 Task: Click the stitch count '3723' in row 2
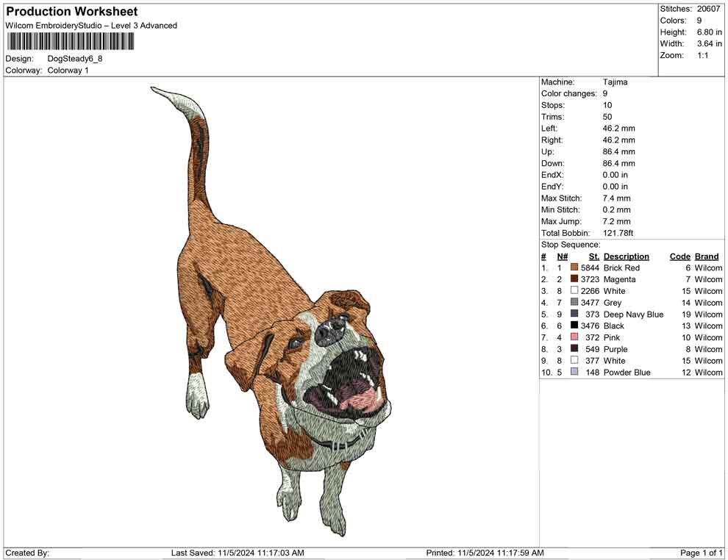(590, 279)
